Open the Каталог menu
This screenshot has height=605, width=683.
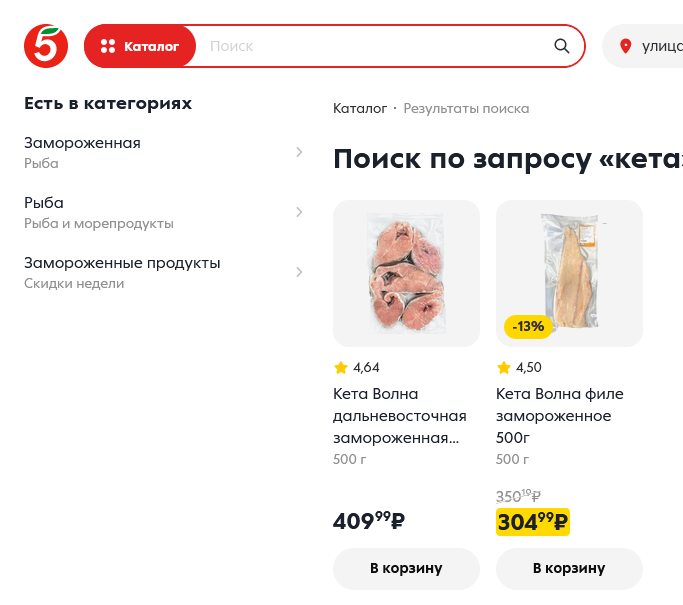(x=140, y=46)
